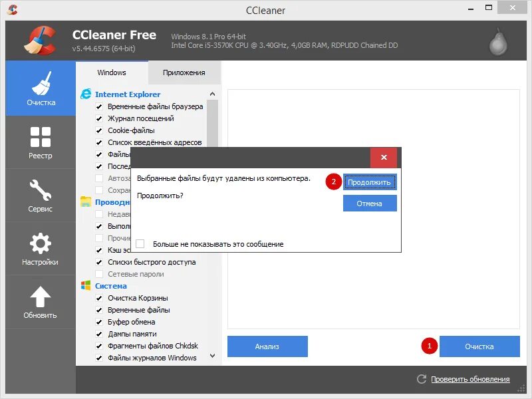Close the confirmation dialog with X
The width and height of the screenshot is (532, 399).
click(384, 157)
